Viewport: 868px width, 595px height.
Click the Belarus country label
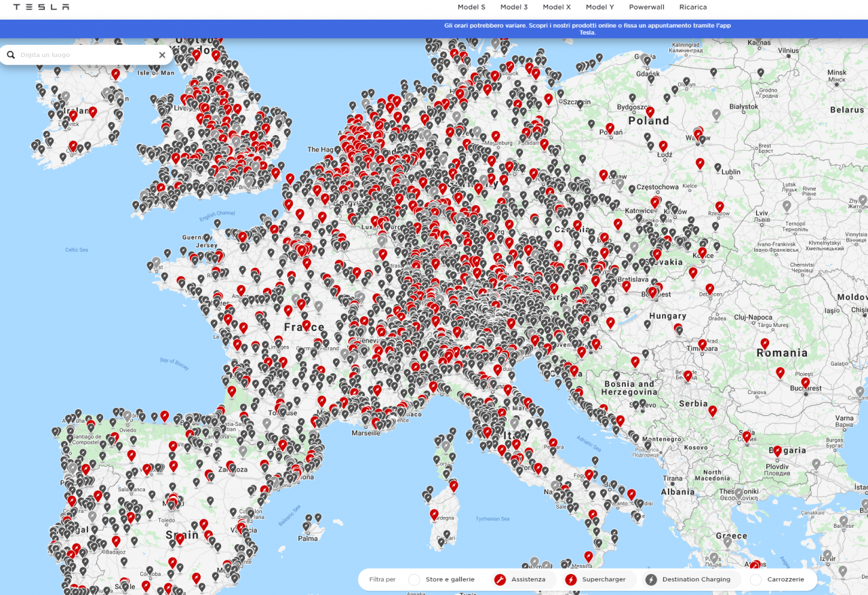[x=848, y=110]
